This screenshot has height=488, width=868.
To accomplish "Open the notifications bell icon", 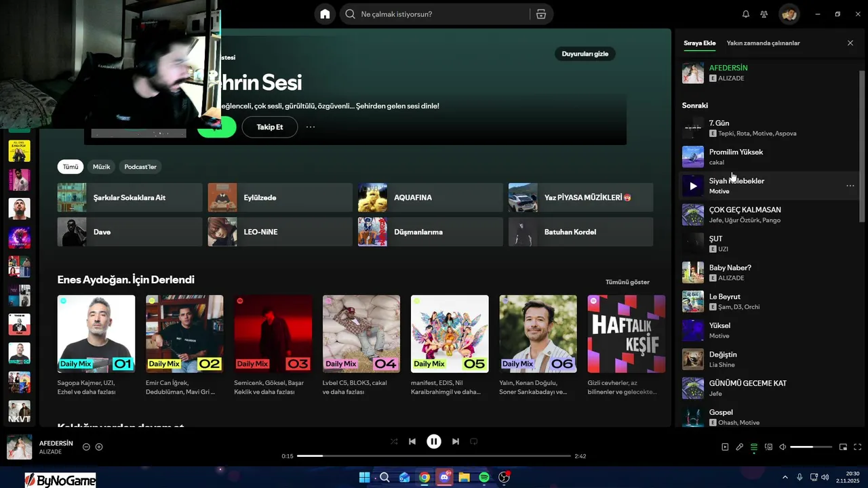I will (x=746, y=14).
